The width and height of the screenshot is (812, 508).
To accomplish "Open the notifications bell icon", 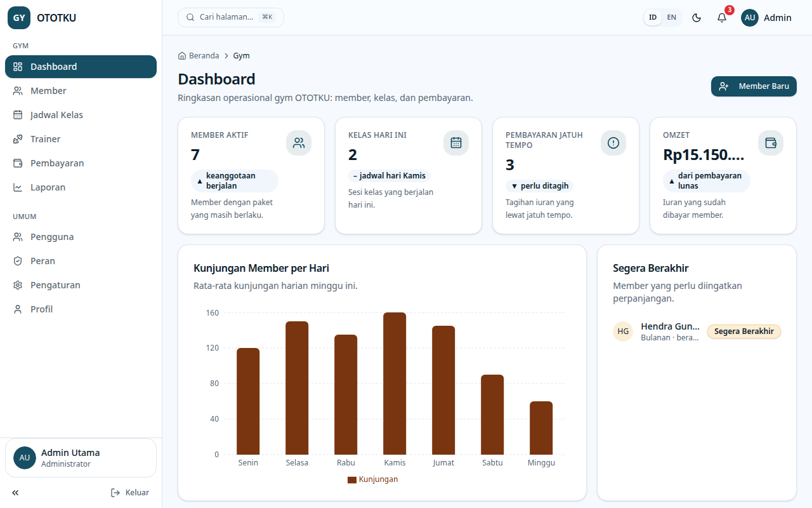I will pos(722,18).
